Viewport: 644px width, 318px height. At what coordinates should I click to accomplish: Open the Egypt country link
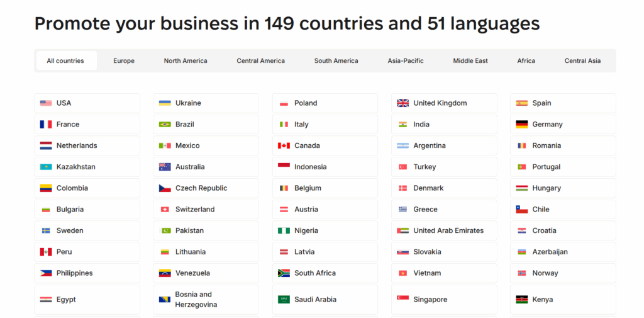coord(87,300)
